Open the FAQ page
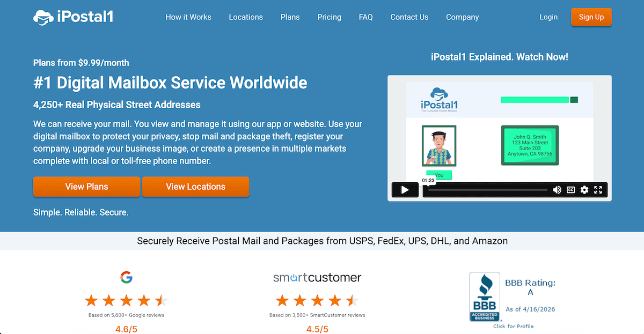The height and width of the screenshot is (334, 644). [365, 17]
